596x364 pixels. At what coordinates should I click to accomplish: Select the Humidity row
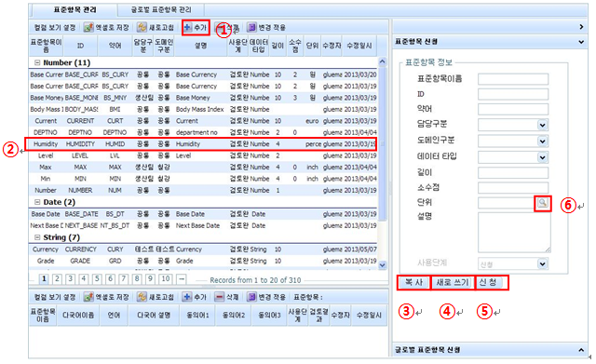point(203,144)
